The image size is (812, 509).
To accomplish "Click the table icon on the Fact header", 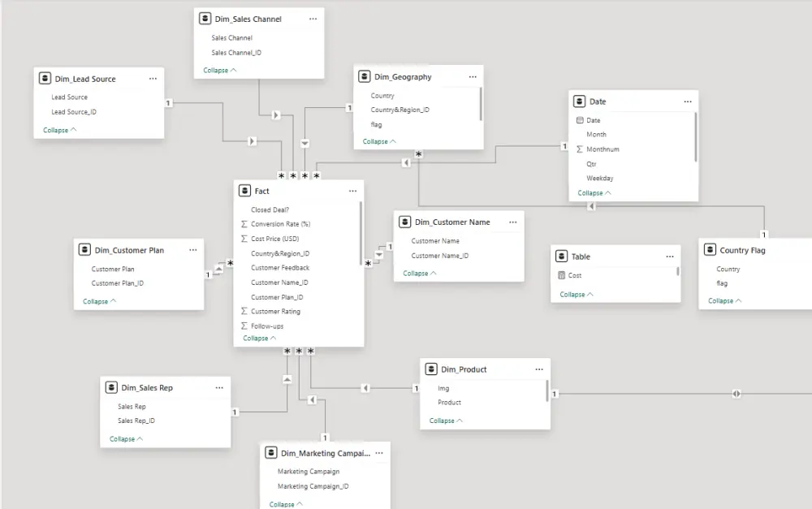I will [245, 191].
